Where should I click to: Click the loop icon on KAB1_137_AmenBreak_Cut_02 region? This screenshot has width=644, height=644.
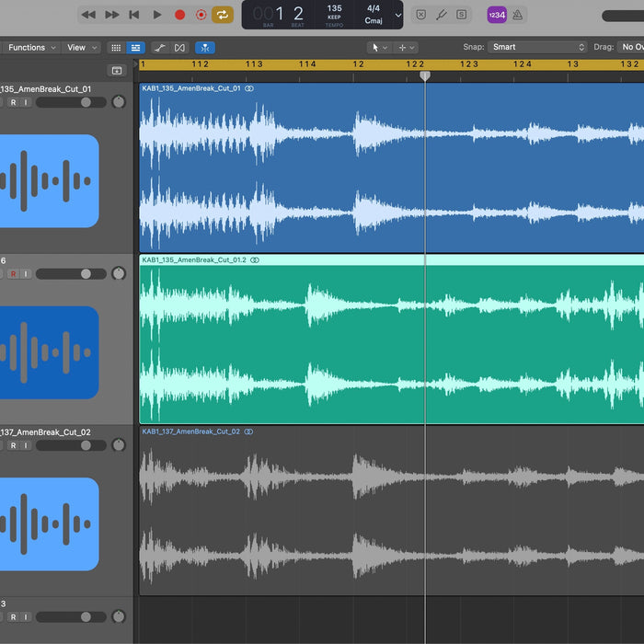coord(248,431)
